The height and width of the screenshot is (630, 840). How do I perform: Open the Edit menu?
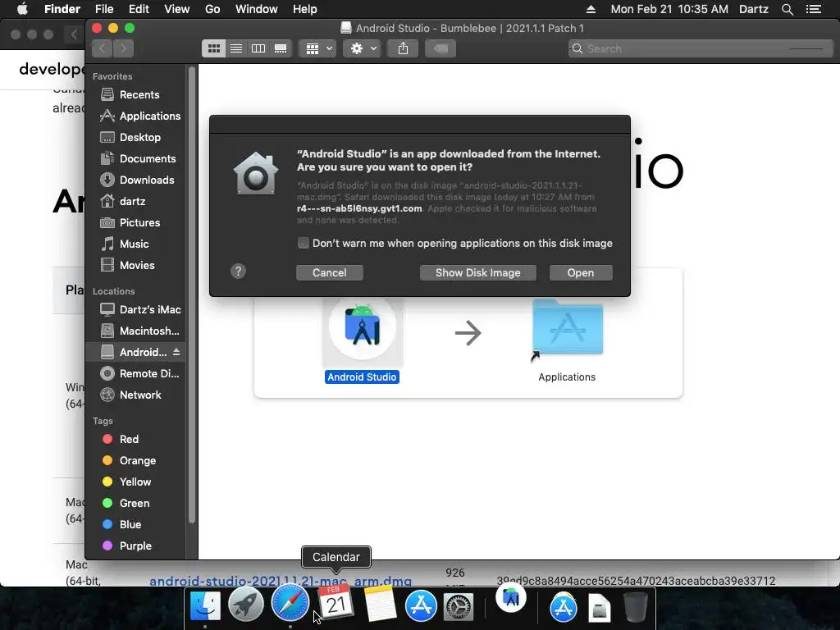coord(139,9)
